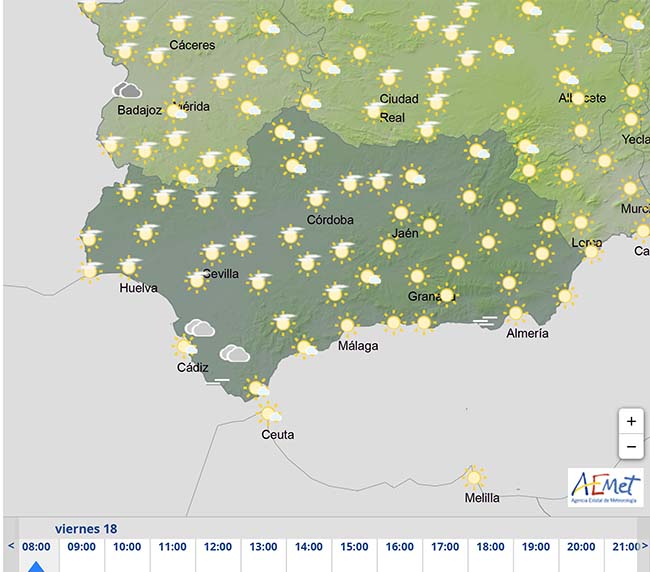Click the Badajoz city label

[139, 110]
